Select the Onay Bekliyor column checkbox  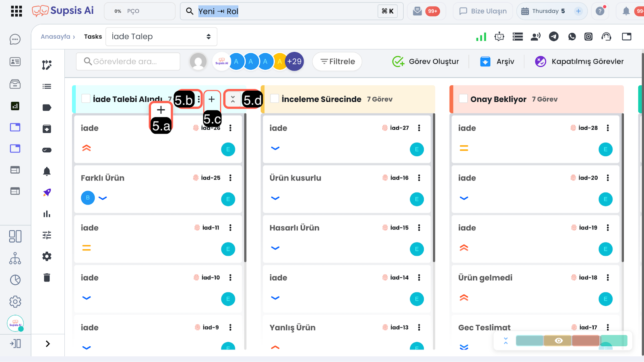[463, 99]
